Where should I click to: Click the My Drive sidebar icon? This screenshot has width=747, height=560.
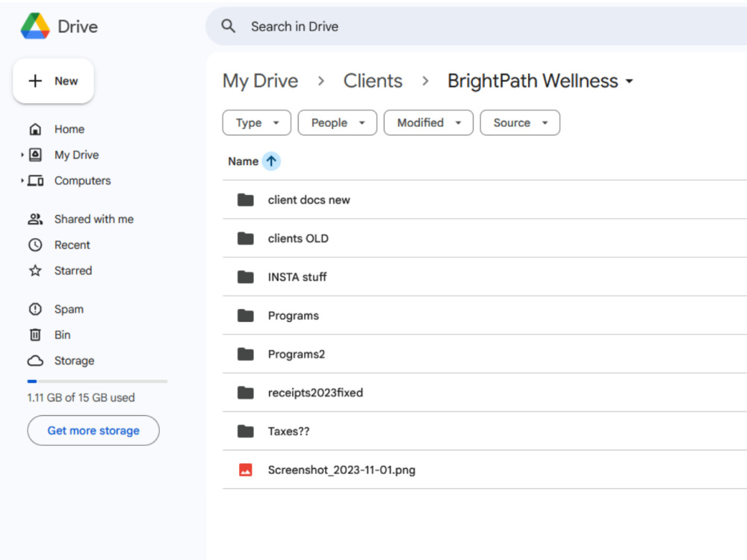pyautogui.click(x=35, y=155)
